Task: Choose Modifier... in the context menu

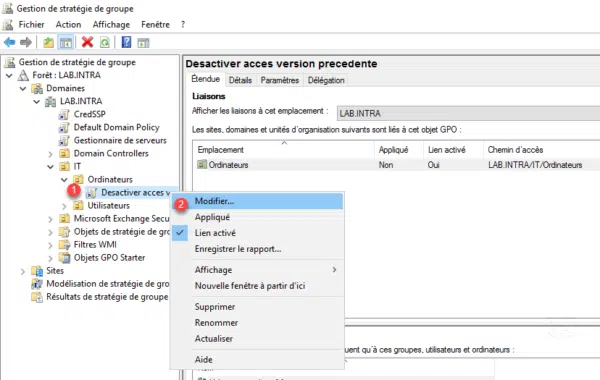Action: (257, 201)
